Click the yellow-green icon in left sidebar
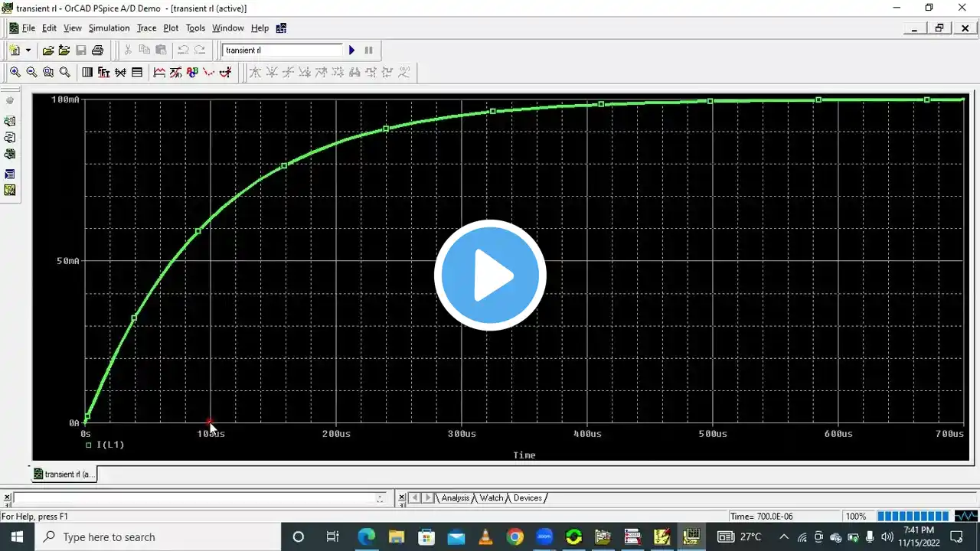This screenshot has width=980, height=551. (x=10, y=191)
